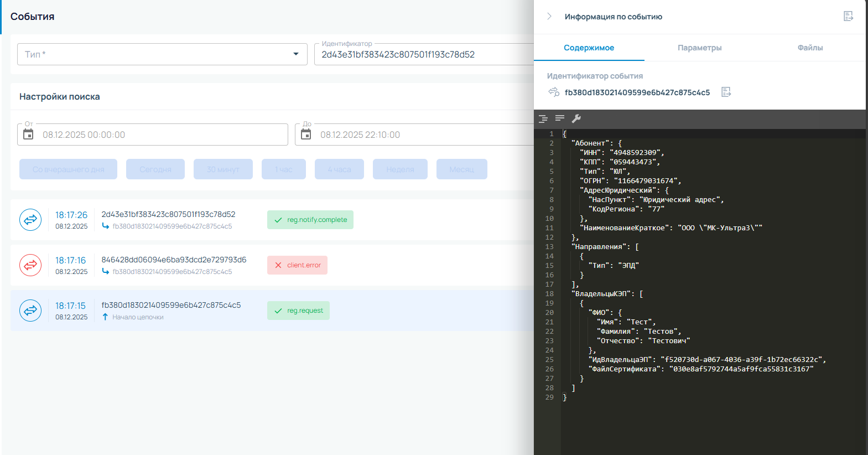
Task: Switch to the 'Параметры' tab
Action: [x=699, y=48]
